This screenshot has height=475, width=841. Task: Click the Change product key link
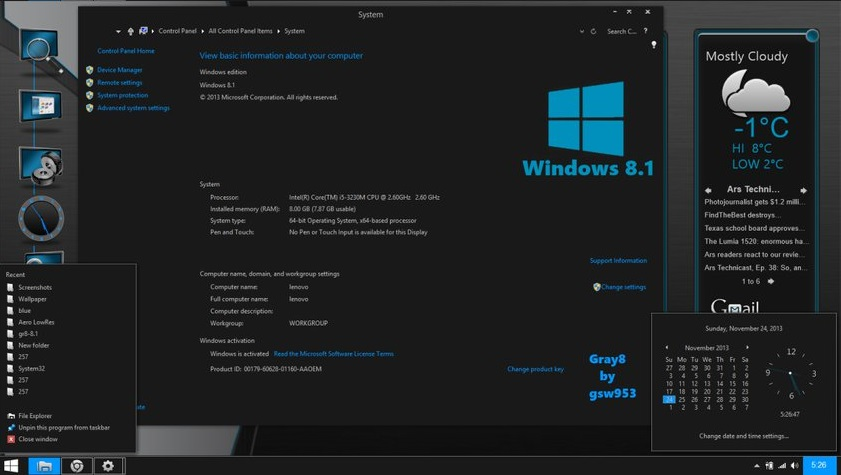[535, 369]
